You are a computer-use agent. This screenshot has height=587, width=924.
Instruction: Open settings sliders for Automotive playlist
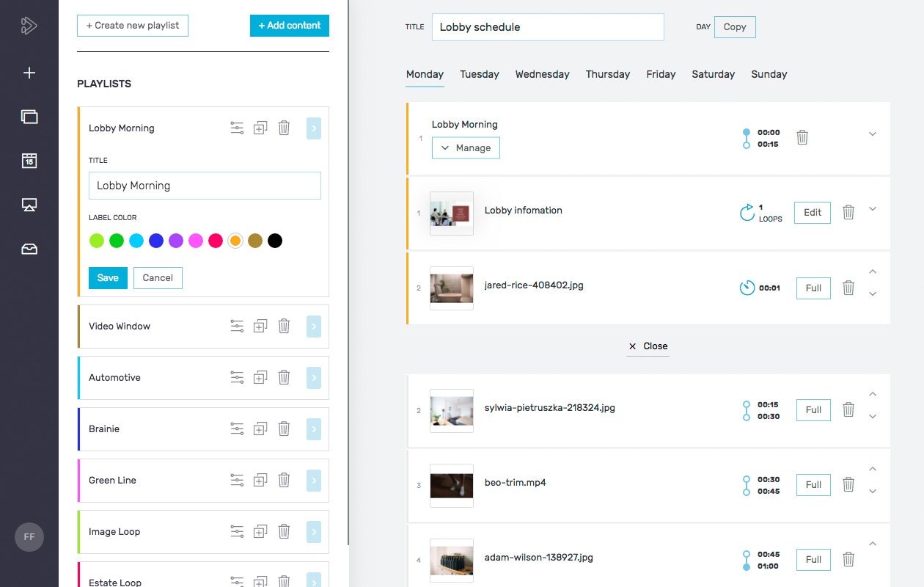tap(237, 378)
